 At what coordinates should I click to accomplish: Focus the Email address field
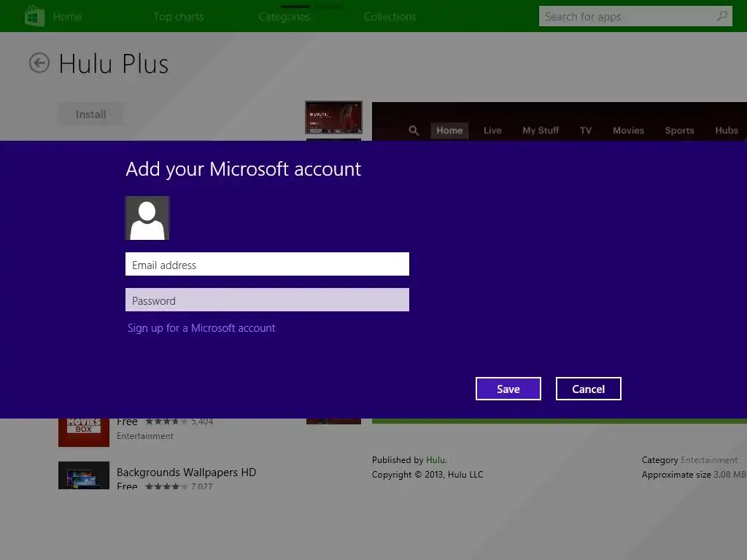(x=267, y=264)
